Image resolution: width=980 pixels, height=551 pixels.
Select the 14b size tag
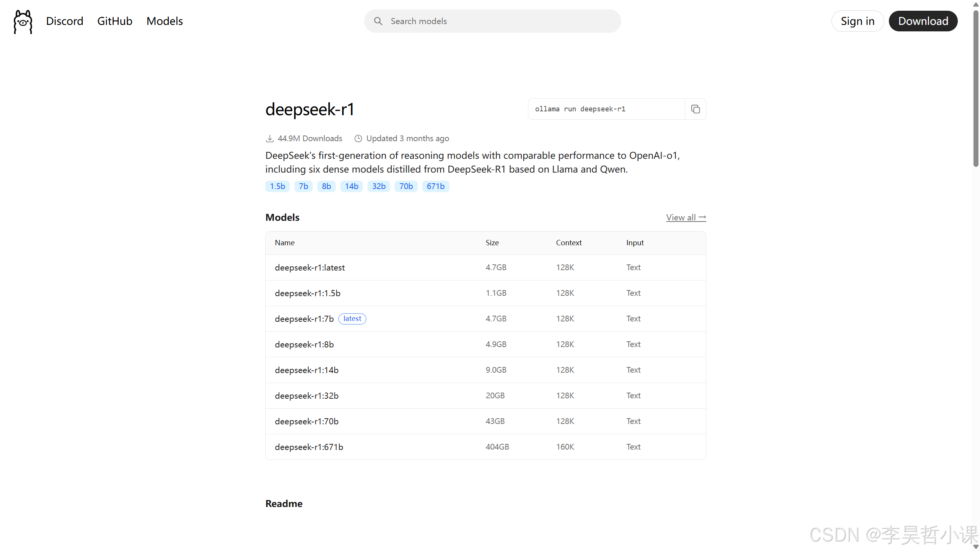pos(351,186)
